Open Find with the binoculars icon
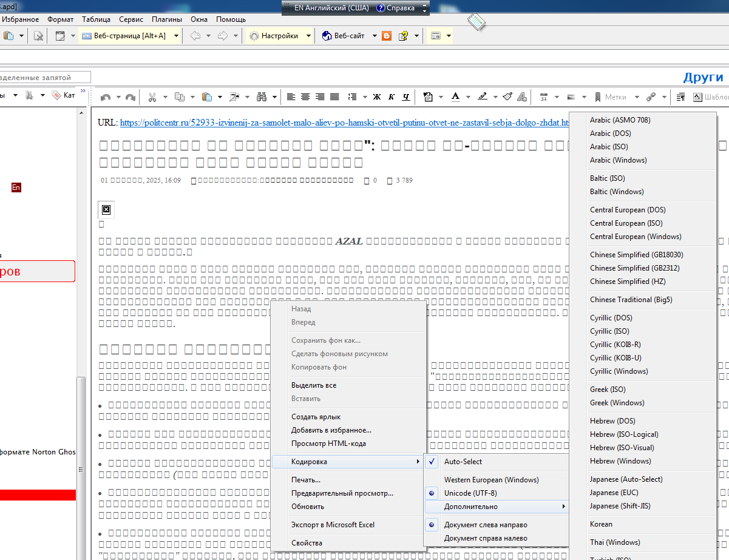729x560 pixels. pyautogui.click(x=262, y=96)
